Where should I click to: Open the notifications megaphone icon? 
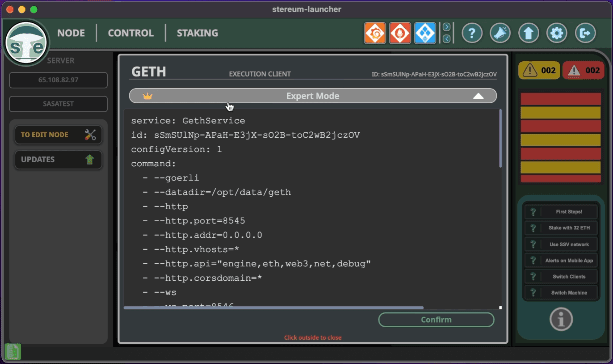click(x=500, y=33)
